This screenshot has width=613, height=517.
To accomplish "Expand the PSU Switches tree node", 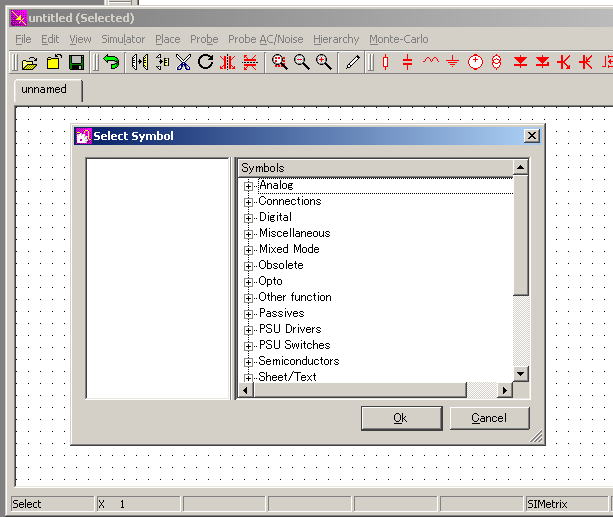I will (x=248, y=346).
